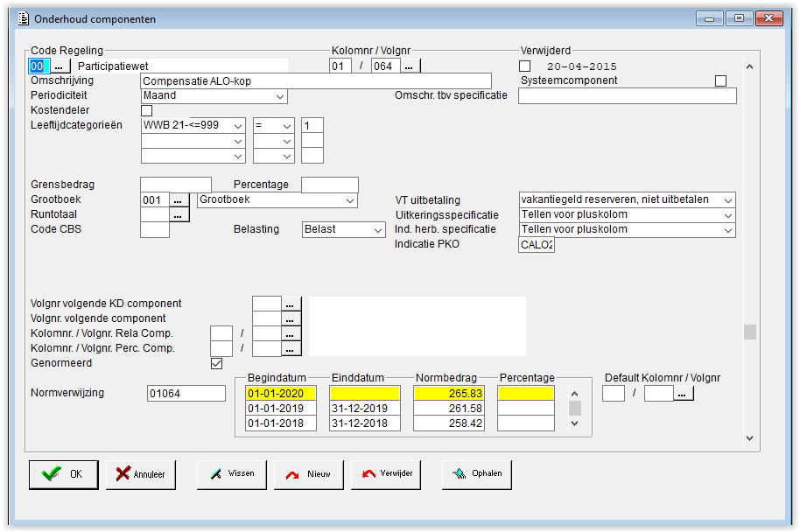Uncheck the Genormeerd checkbox
The image size is (800, 532).
click(x=216, y=363)
